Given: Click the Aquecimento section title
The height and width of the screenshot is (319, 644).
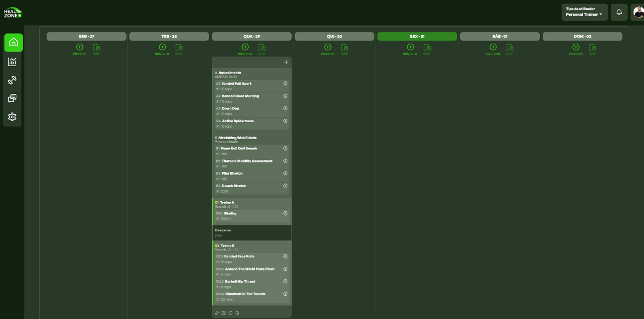Looking at the screenshot, I should [230, 73].
